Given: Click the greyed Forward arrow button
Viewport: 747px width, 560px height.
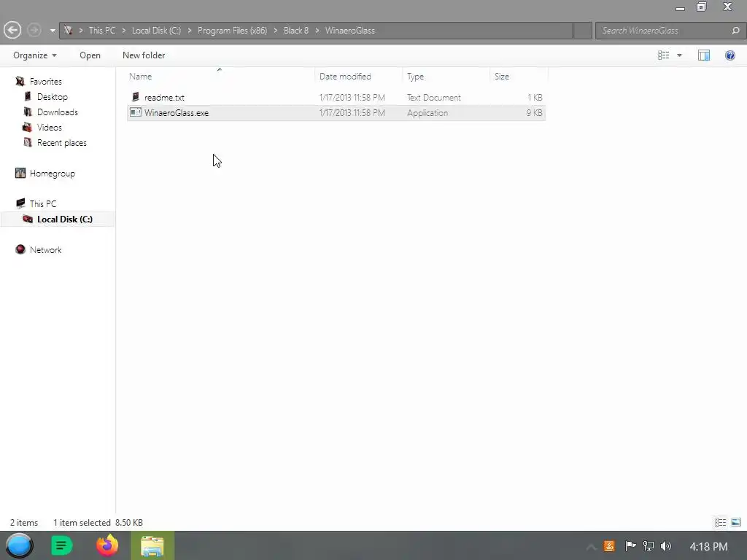Looking at the screenshot, I should (x=34, y=31).
